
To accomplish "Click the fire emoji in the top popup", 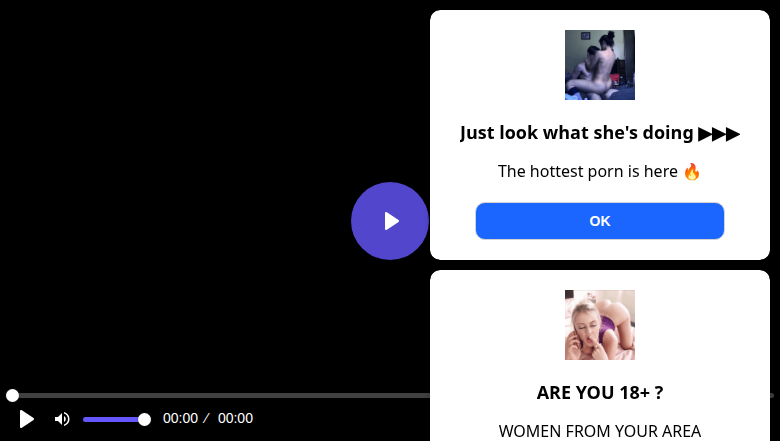I will click(692, 171).
